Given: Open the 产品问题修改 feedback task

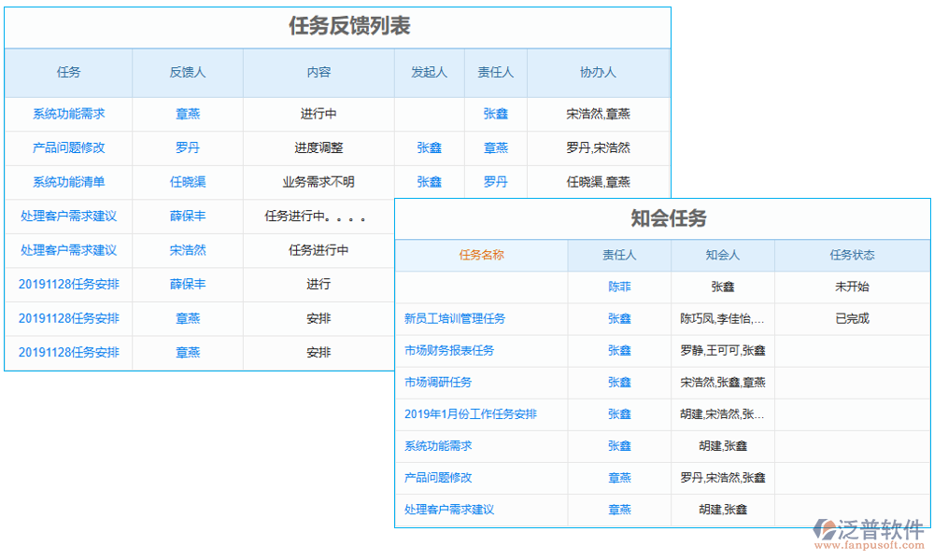Looking at the screenshot, I should [x=68, y=147].
